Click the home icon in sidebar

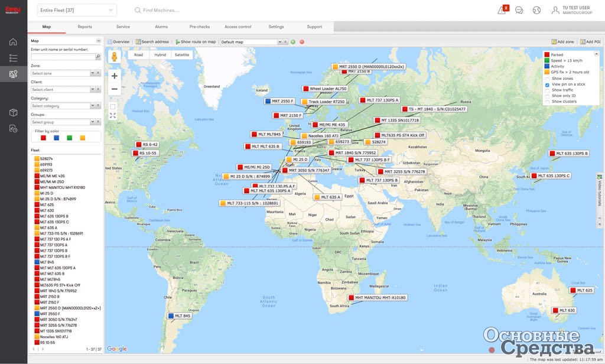click(13, 42)
